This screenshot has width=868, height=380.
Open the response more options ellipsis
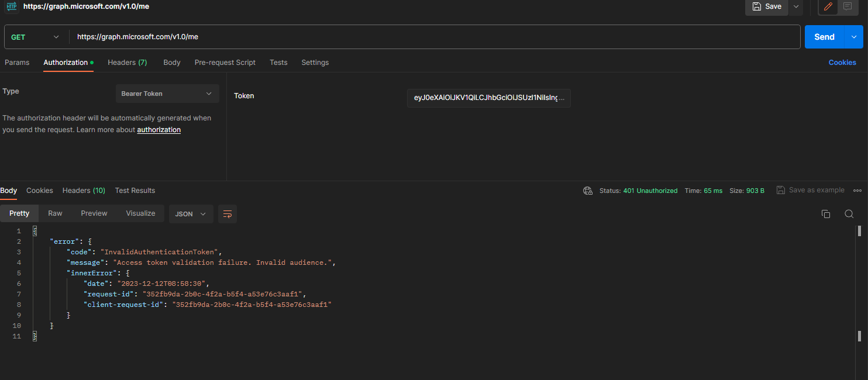coord(857,191)
